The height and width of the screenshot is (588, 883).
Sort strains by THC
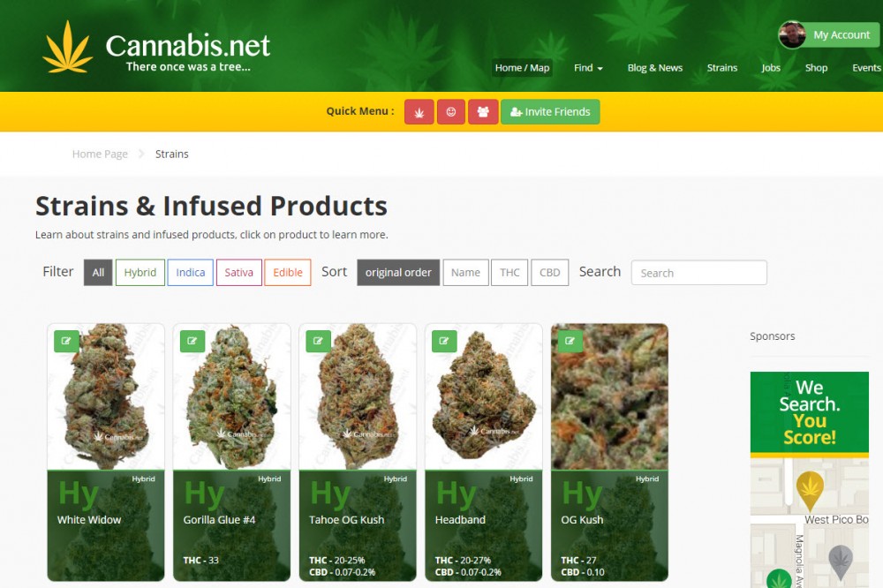(509, 273)
